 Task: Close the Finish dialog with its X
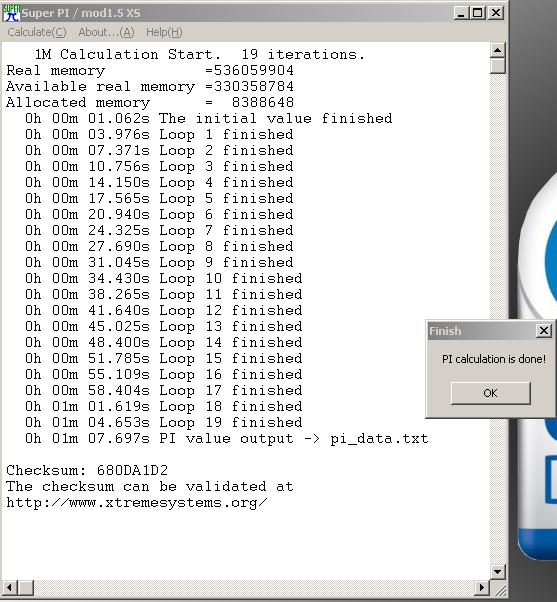pyautogui.click(x=544, y=331)
